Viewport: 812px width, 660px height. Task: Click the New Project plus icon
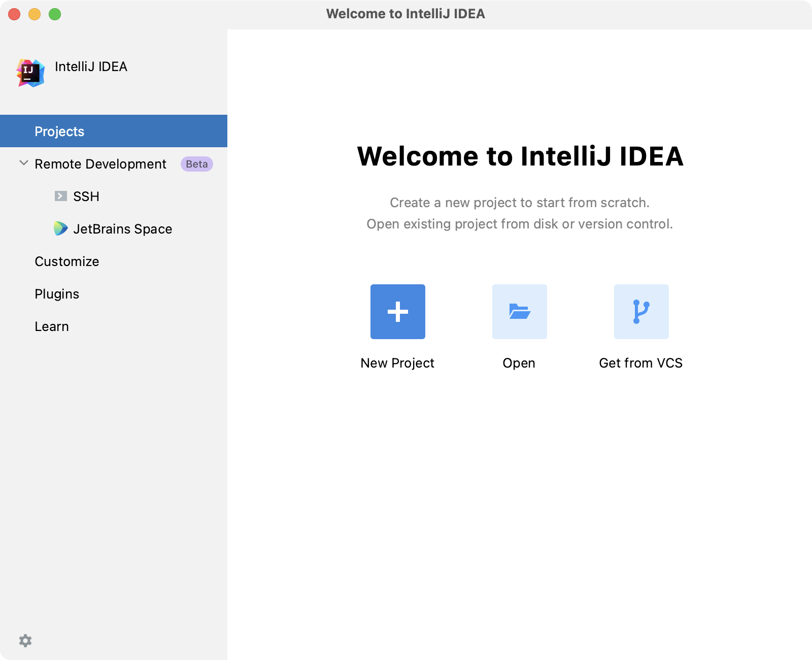[398, 312]
